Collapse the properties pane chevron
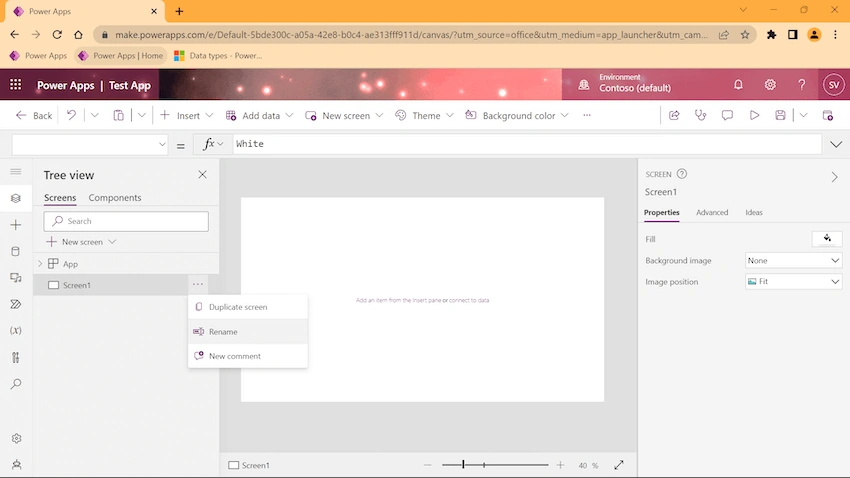Image resolution: width=850 pixels, height=478 pixels. pyautogui.click(x=834, y=177)
